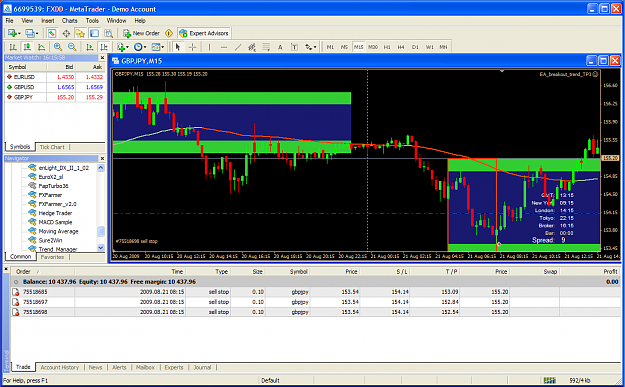Toggle the Market Watch window icon
The image size is (625, 387).
[52, 33]
